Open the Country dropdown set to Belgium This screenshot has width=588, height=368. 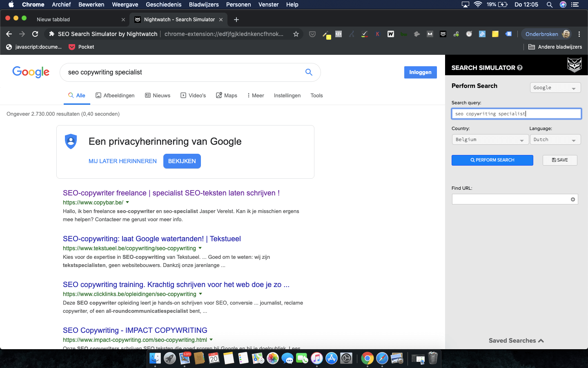coord(490,139)
